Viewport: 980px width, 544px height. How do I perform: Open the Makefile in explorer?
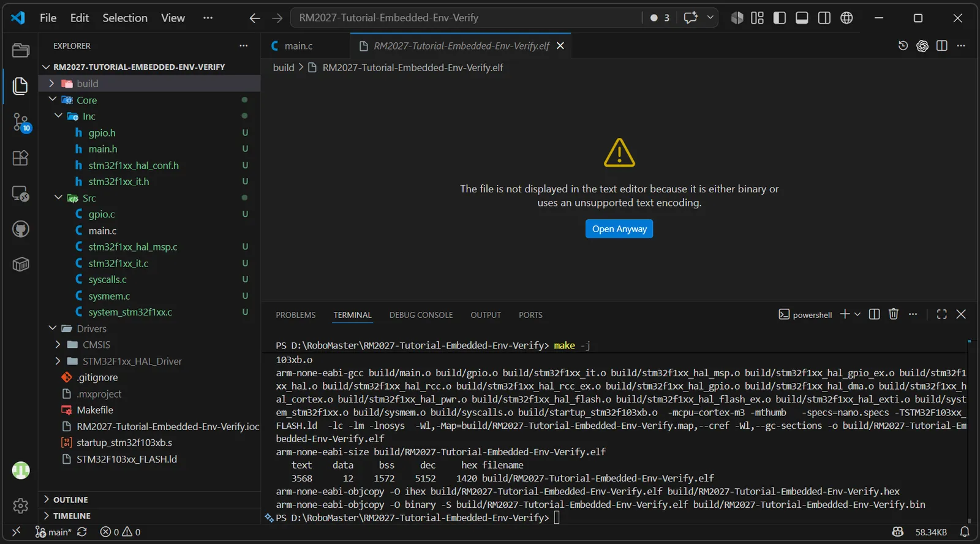[95, 410]
